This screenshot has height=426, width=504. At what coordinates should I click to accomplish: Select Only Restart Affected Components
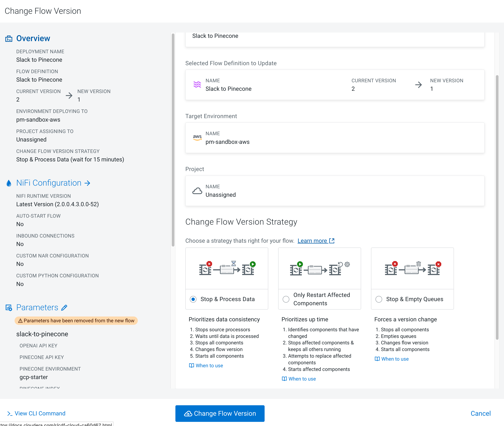coord(286,299)
